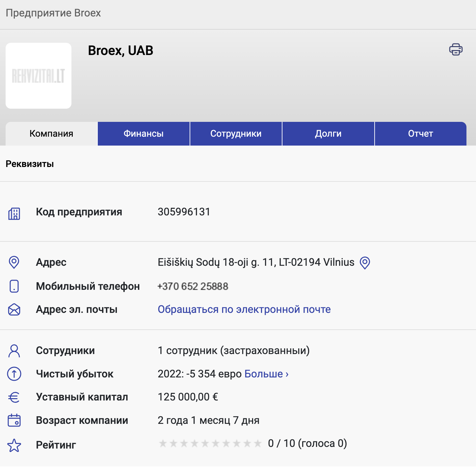Select the Возраст компании label

pos(82,420)
